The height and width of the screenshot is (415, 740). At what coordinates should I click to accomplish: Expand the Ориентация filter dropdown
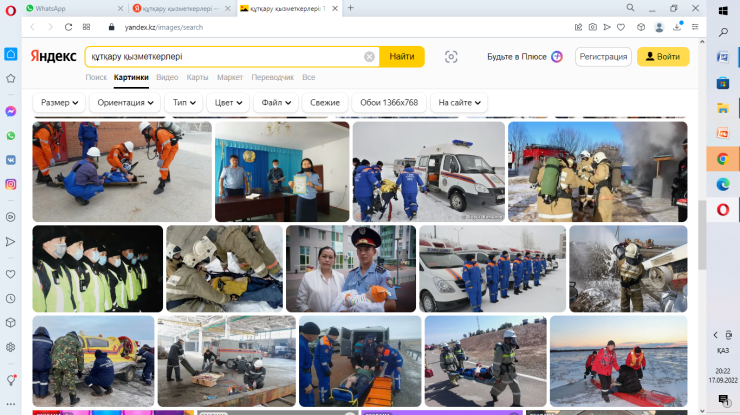point(125,102)
